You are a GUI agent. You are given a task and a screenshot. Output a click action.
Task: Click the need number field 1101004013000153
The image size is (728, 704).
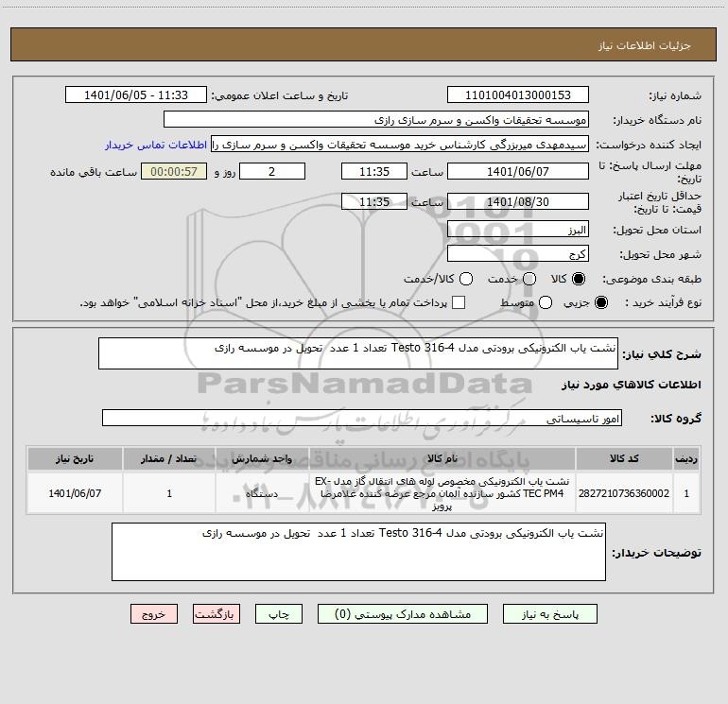pos(518,95)
